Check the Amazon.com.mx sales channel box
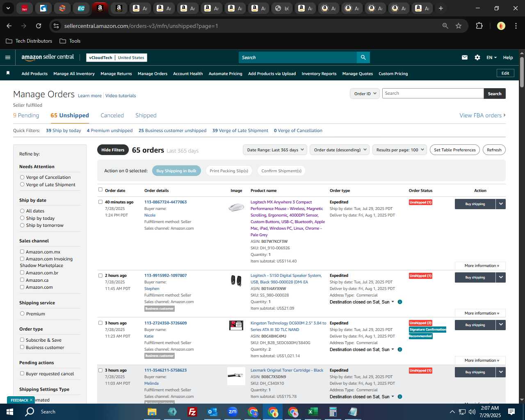The height and width of the screenshot is (420, 525). pyautogui.click(x=22, y=252)
